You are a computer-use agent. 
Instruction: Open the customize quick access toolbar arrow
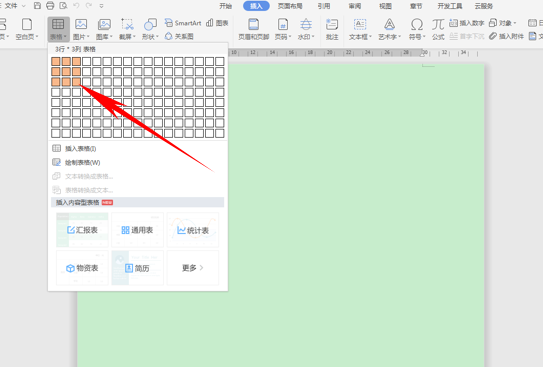[x=101, y=6]
